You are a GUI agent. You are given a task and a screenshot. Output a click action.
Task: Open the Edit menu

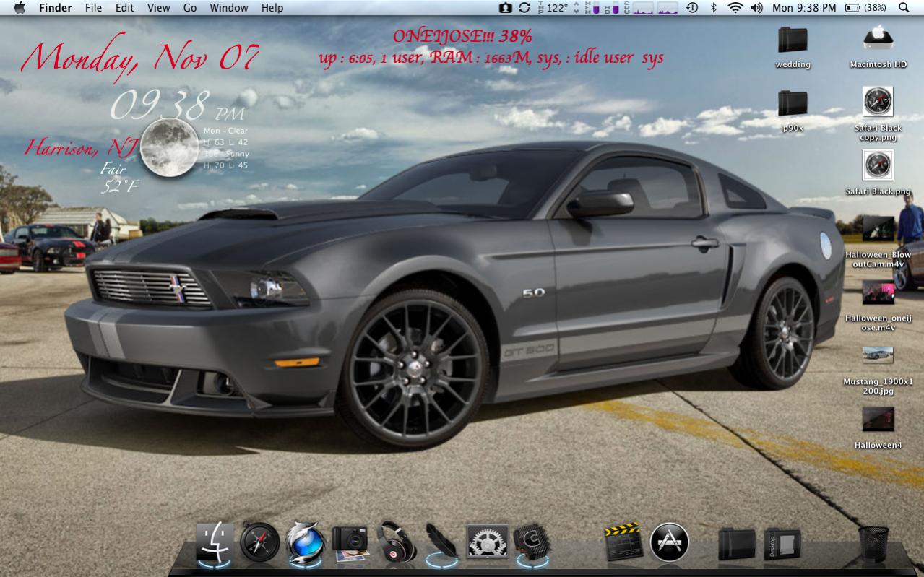pyautogui.click(x=125, y=7)
